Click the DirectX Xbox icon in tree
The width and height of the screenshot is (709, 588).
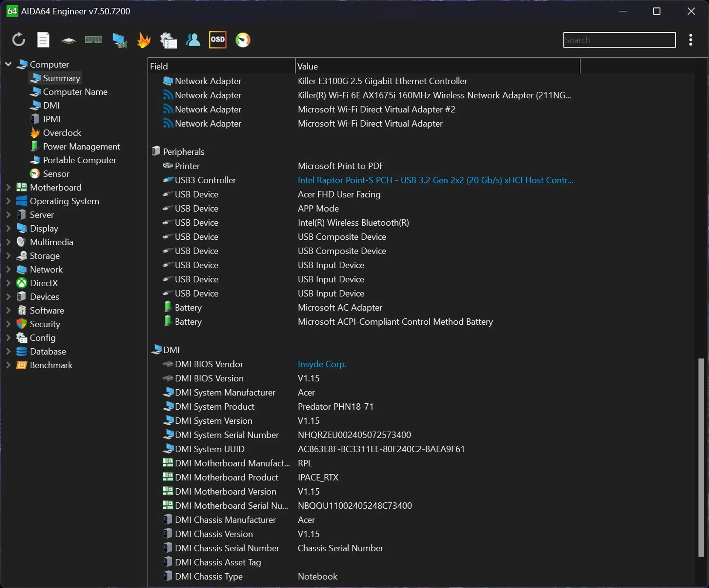point(21,283)
